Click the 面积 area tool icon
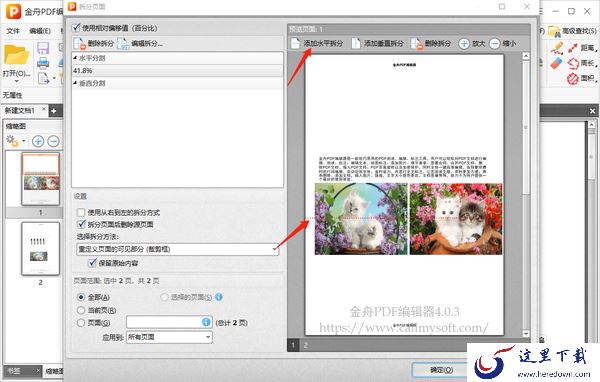 573,78
